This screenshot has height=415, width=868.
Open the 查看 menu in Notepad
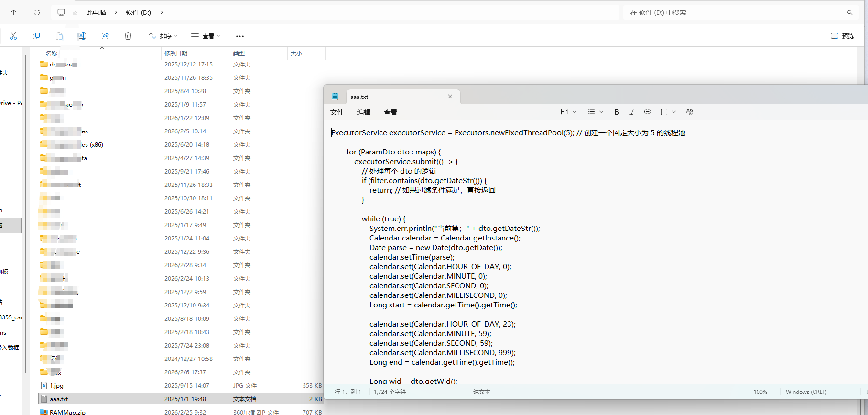pos(391,112)
